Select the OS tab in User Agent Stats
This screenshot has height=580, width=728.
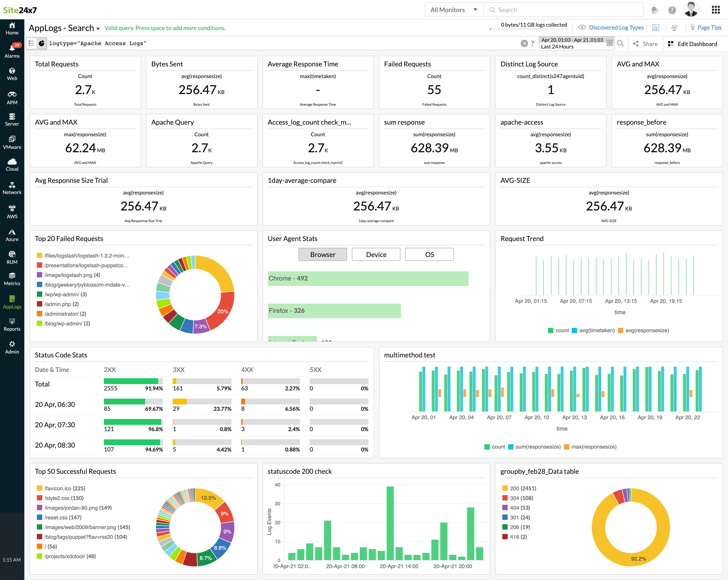[x=429, y=254]
